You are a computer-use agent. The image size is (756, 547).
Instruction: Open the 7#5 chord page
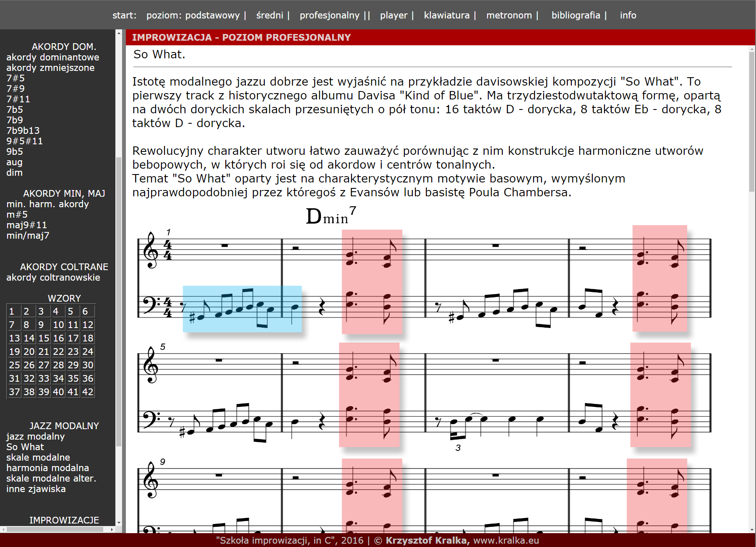click(16, 78)
